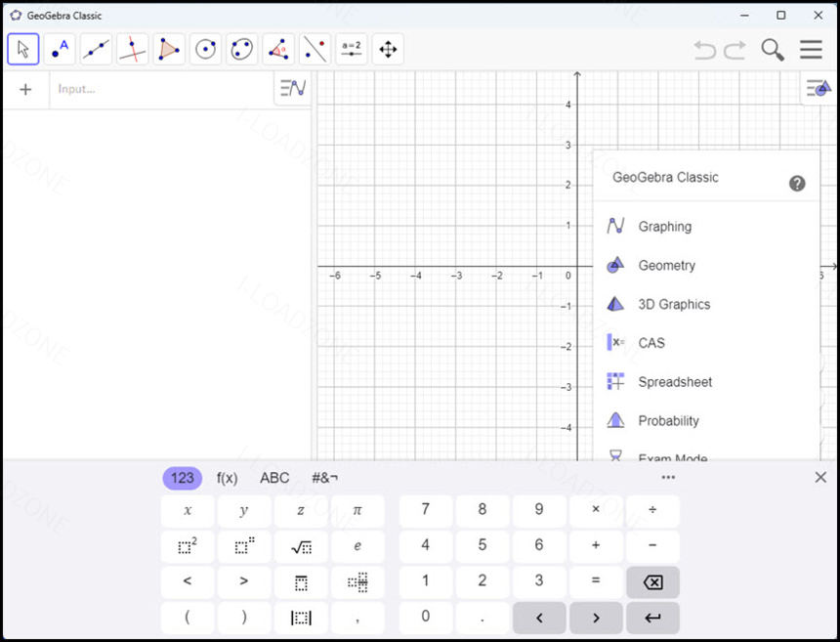Tap the less-than key
840x642 pixels.
tap(188, 581)
